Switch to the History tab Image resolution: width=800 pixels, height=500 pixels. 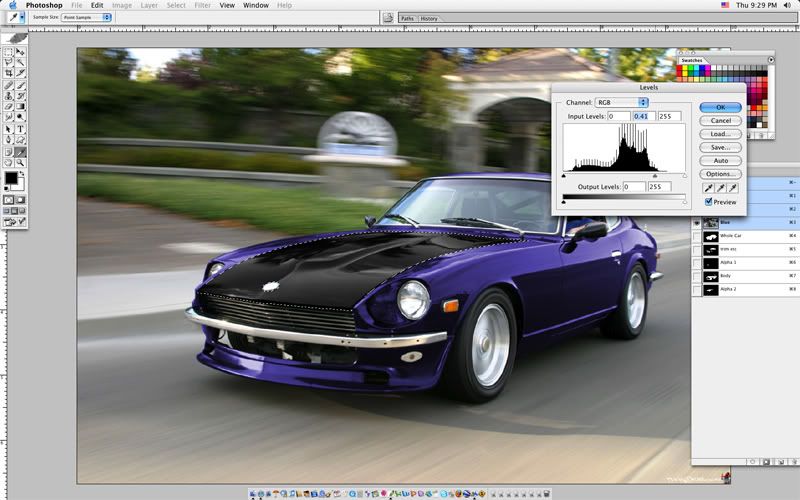tap(429, 18)
